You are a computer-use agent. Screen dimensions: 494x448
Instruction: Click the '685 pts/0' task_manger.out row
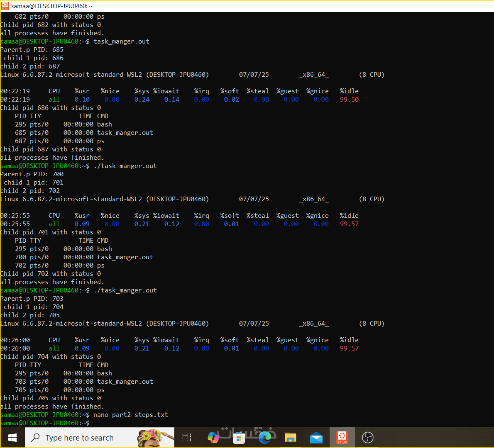[84, 133]
